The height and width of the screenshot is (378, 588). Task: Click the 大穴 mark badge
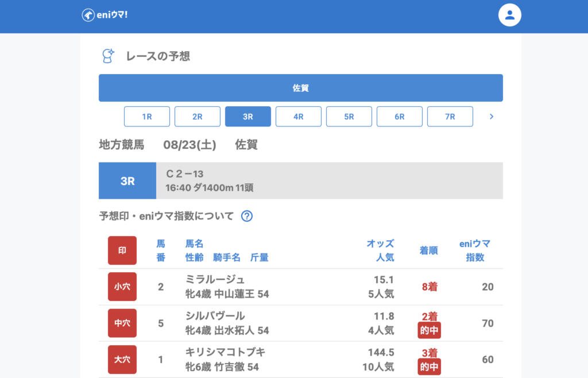[x=122, y=360]
